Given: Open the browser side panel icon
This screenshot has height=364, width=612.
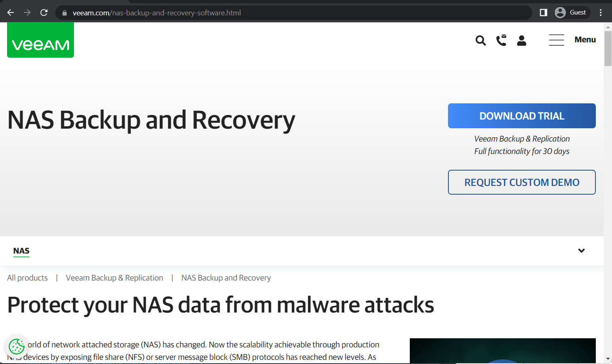Looking at the screenshot, I should (543, 12).
